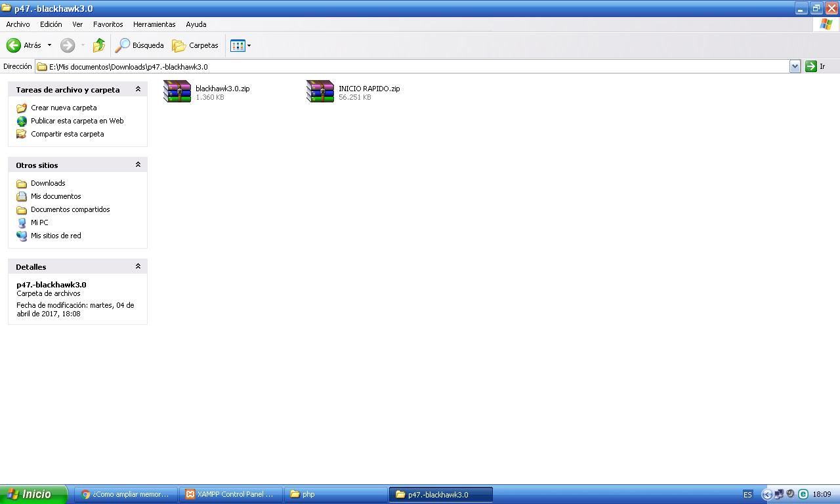Open the forward history dropdown arrow
Screen dimensions: 840x504
pos(83,45)
